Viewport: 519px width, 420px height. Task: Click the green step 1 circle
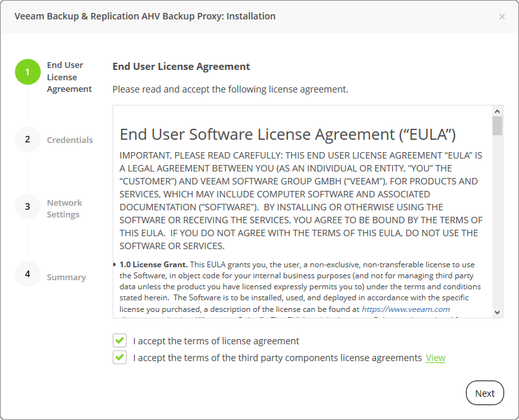point(27,72)
